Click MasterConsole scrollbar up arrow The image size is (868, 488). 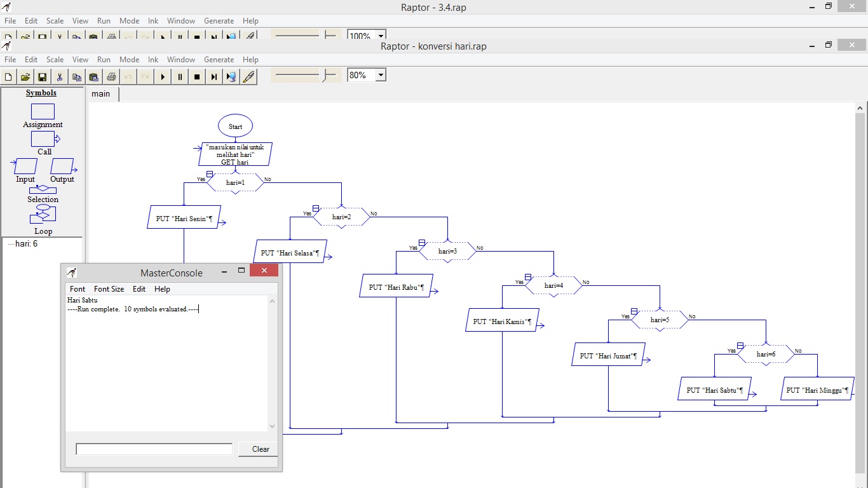(273, 301)
